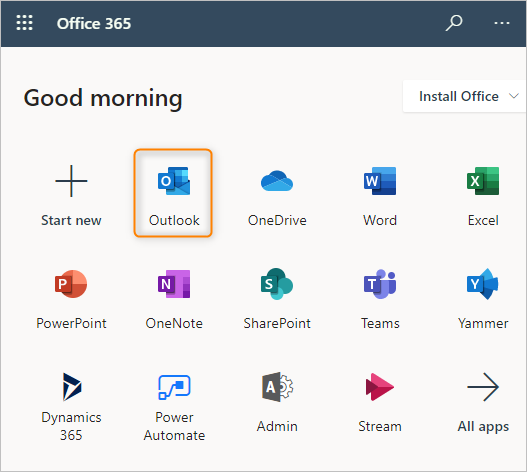Open the more options ellipsis menu
This screenshot has height=472, width=527.
click(x=501, y=23)
